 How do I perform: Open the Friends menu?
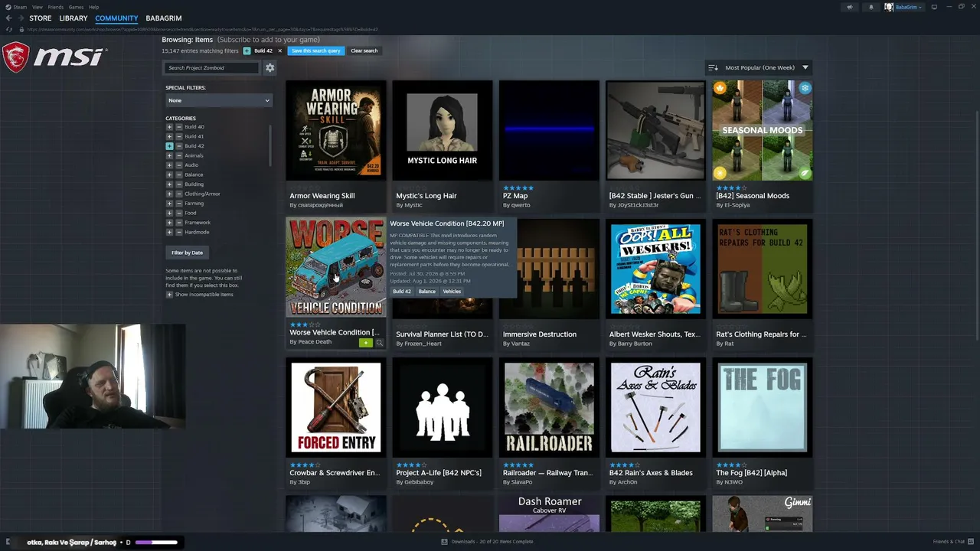tap(56, 7)
